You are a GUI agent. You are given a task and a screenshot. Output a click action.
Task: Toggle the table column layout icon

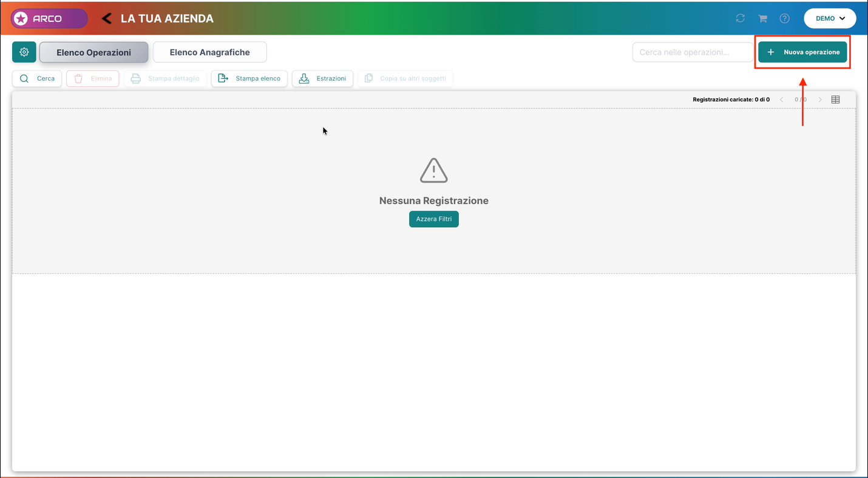pos(835,100)
